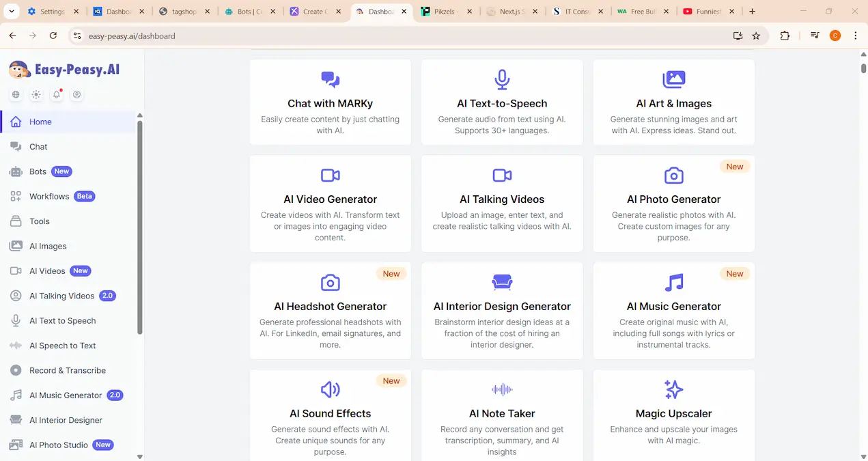The height and width of the screenshot is (461, 868).
Task: Open the AI Video Generator card
Action: pyautogui.click(x=331, y=204)
